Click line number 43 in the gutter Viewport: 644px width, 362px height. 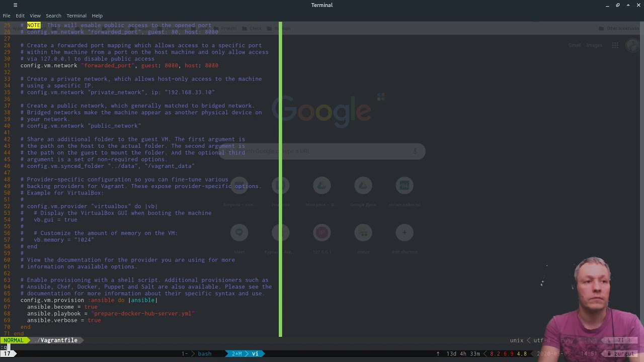click(x=7, y=146)
